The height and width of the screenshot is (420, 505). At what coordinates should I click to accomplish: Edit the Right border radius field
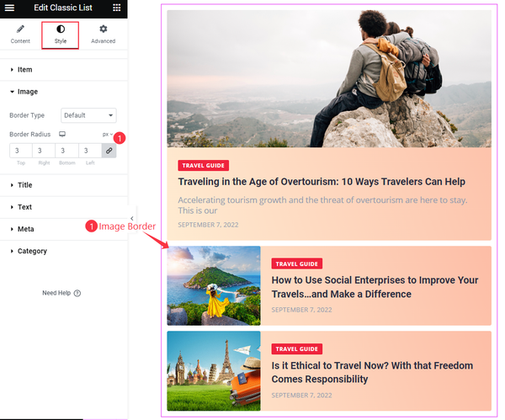pyautogui.click(x=44, y=151)
